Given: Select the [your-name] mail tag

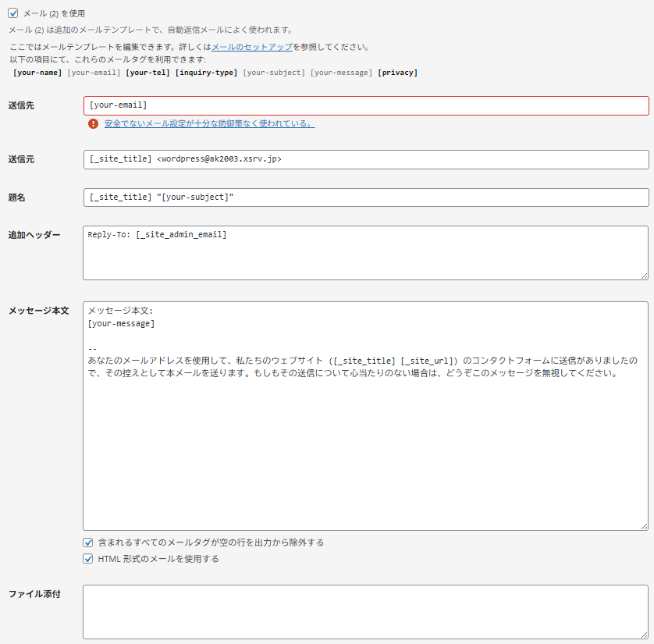Looking at the screenshot, I should (x=37, y=73).
